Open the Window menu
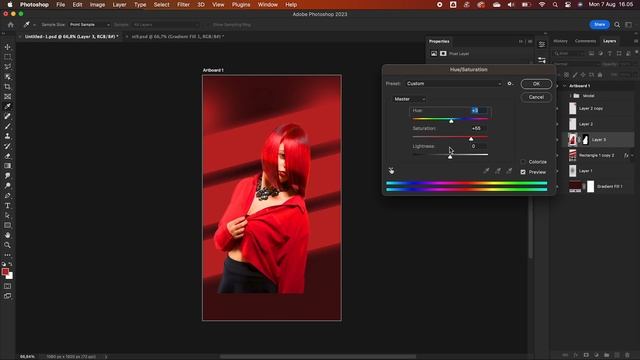 (267, 4)
